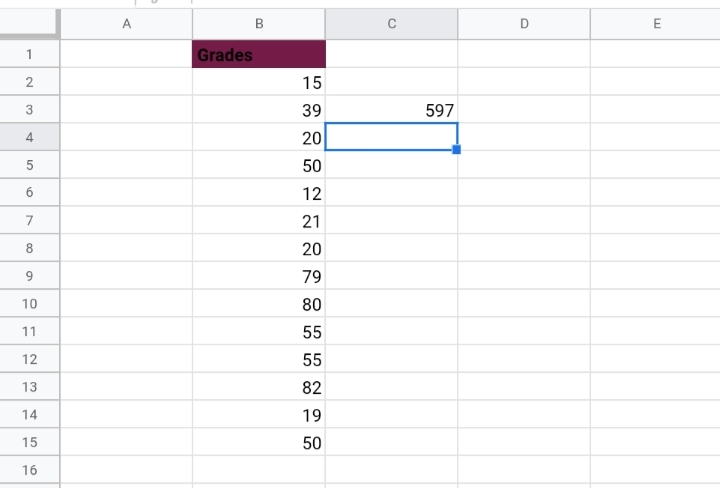Image resolution: width=720 pixels, height=488 pixels.
Task: Click the cell with value 19
Action: tap(259, 415)
